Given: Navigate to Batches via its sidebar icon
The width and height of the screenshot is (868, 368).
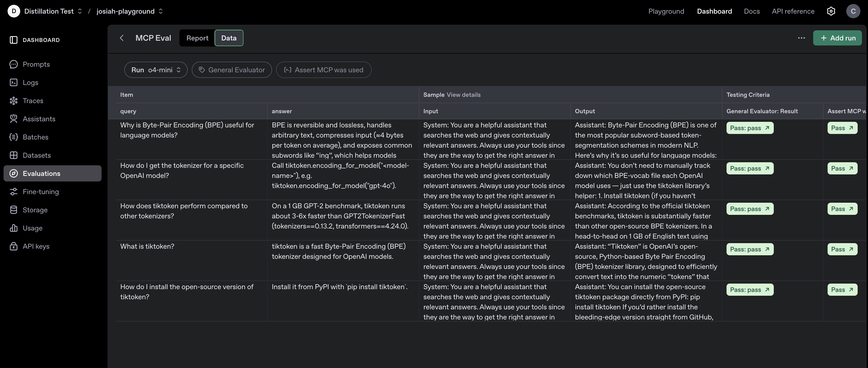Looking at the screenshot, I should coord(13,137).
